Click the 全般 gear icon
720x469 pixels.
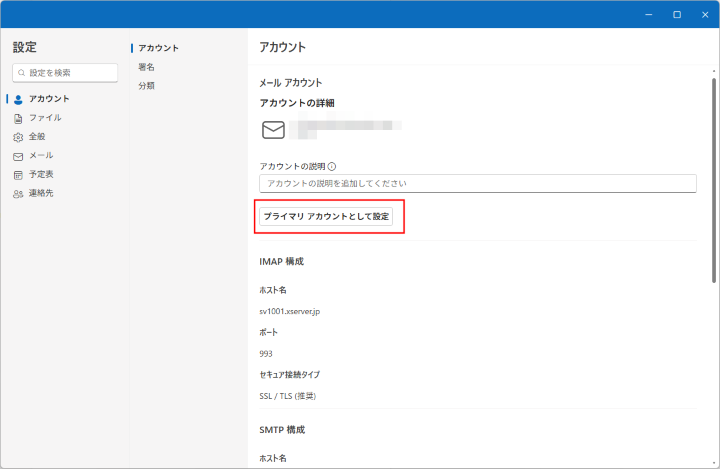point(18,137)
